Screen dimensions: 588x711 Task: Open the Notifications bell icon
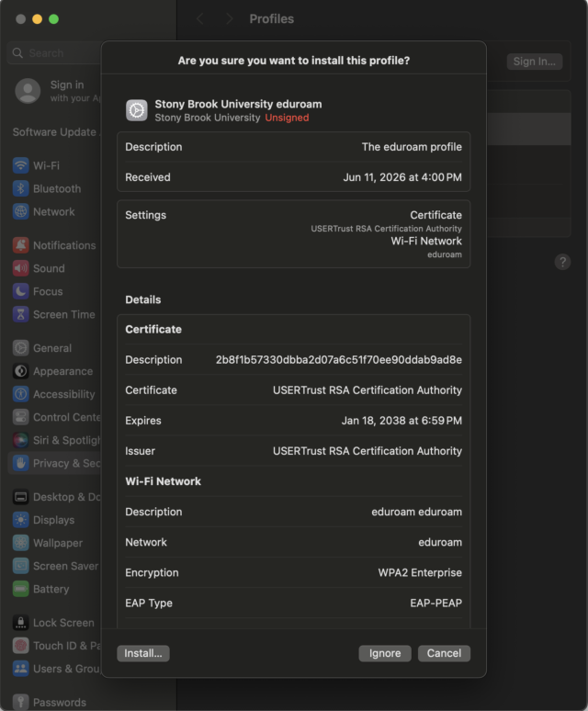point(20,245)
